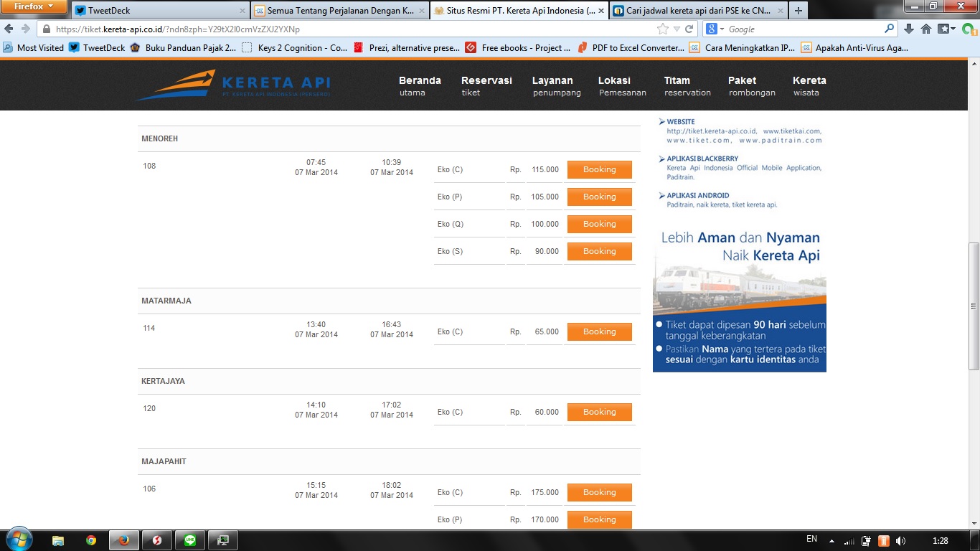Viewport: 980px width, 551px height.
Task: Launch Chrome from the taskbar
Action: coord(91,540)
